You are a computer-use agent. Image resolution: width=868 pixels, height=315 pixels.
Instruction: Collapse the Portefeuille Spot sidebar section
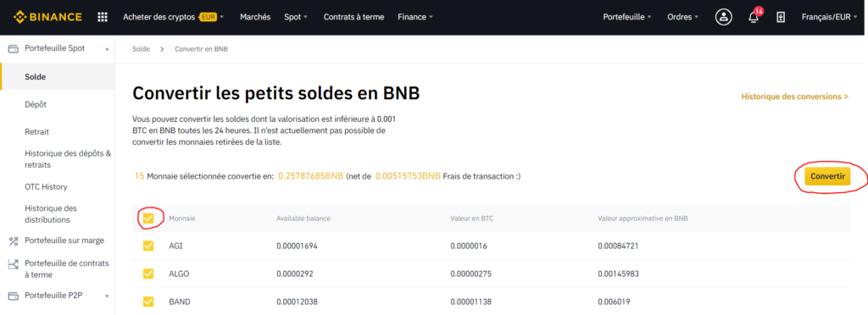click(x=107, y=49)
